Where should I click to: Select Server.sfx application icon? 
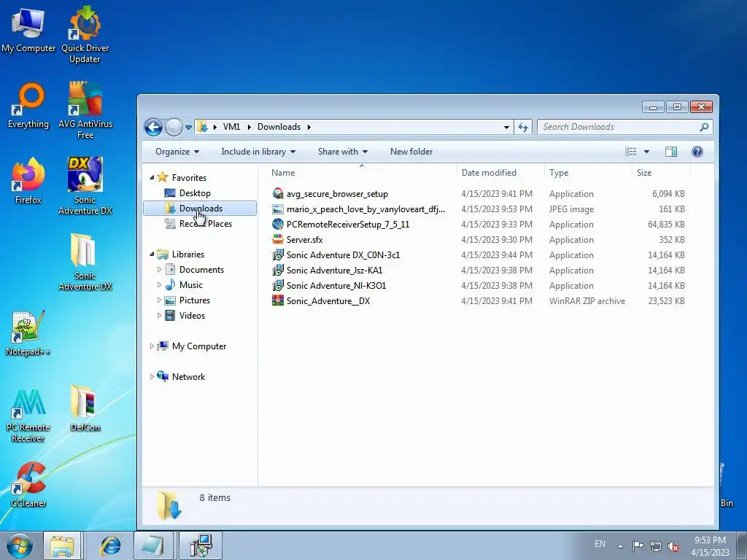click(278, 239)
